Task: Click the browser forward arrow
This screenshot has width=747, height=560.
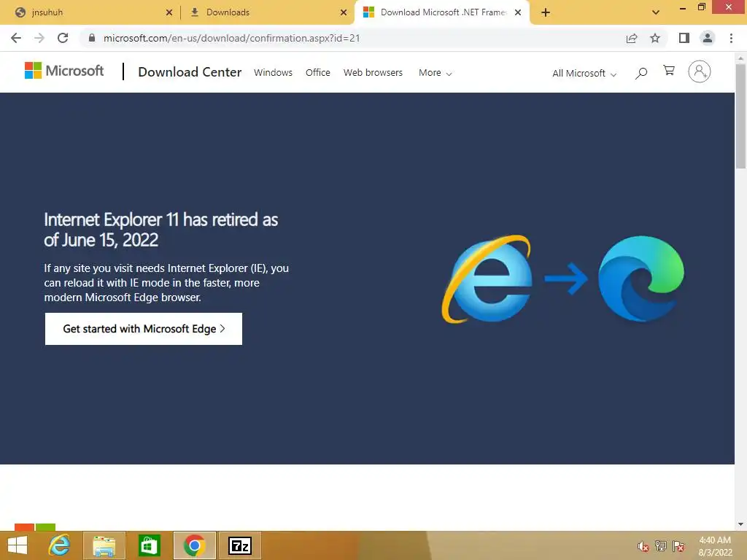Action: (x=39, y=38)
